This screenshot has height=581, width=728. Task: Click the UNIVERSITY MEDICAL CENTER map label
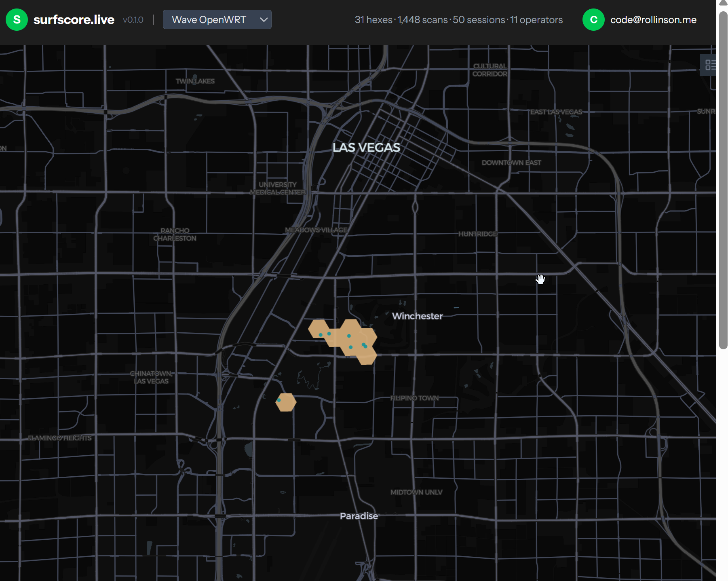pos(278,188)
